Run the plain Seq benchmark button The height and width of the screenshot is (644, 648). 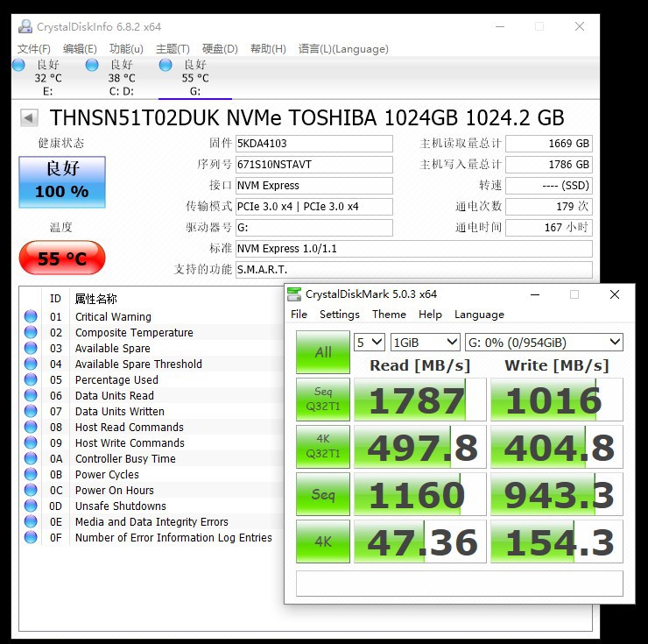click(x=323, y=494)
